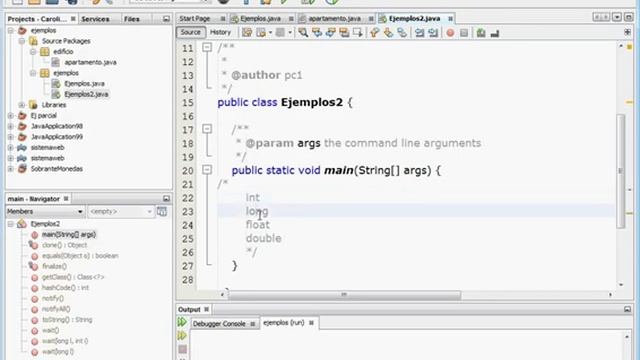This screenshot has height=360, width=640.
Task: Click the Find Selection magnifier icon
Action: tap(303, 33)
